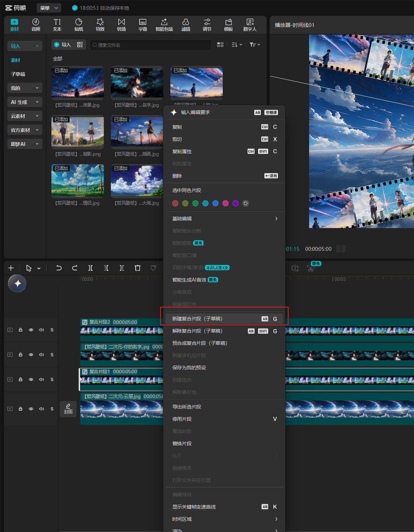
Task: Click the 导入 button above media grid
Action: point(63,45)
